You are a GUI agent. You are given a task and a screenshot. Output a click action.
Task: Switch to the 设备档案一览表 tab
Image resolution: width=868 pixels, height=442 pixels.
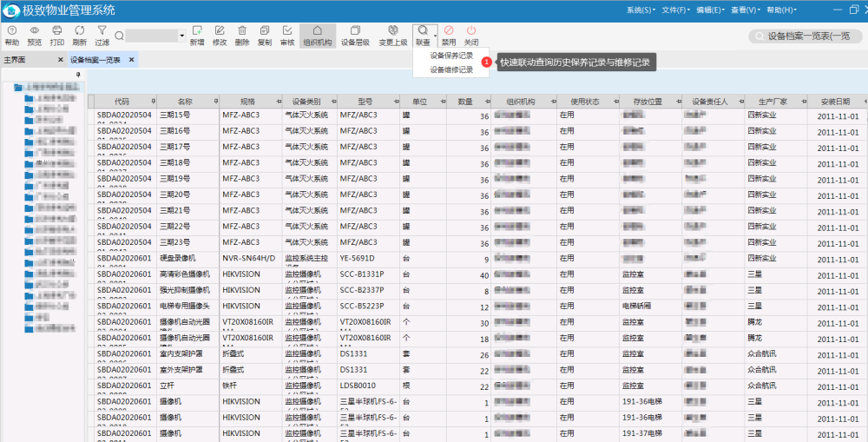[95, 60]
